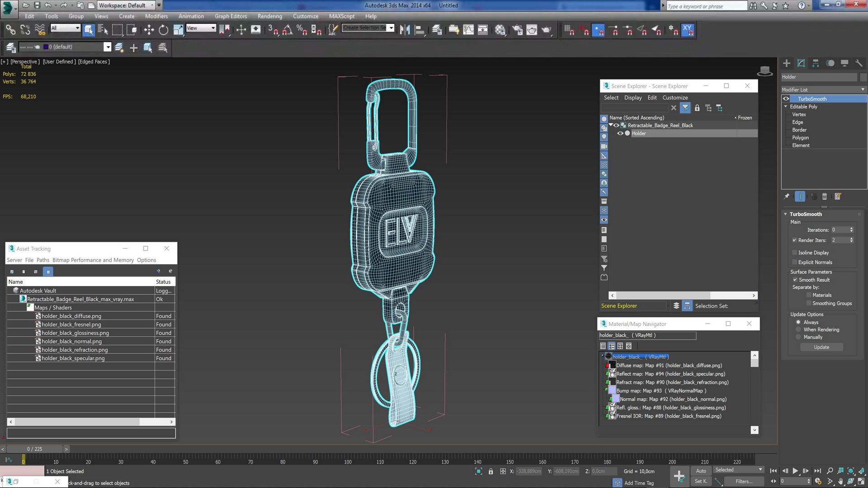The height and width of the screenshot is (488, 868).
Task: Collapse the TurboSmooth rollout
Action: click(785, 214)
